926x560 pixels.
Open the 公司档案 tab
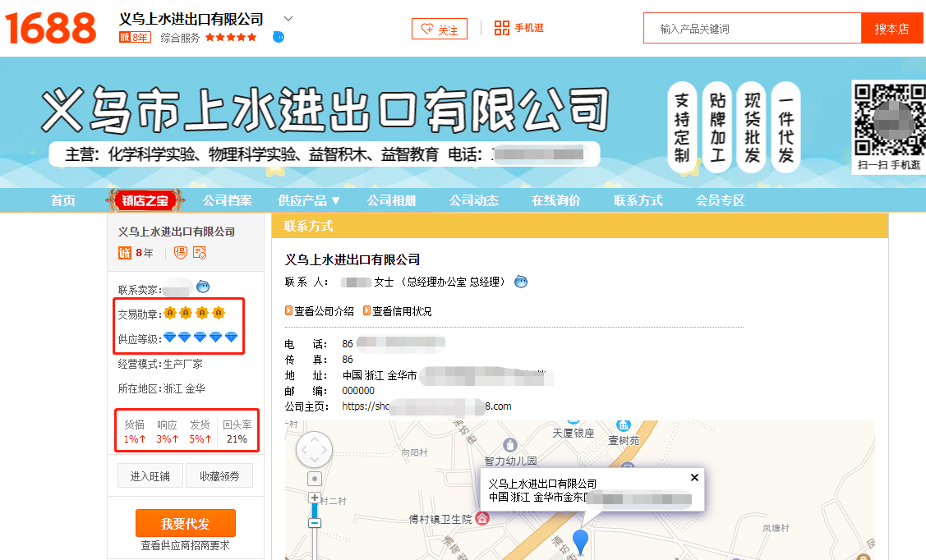(228, 200)
